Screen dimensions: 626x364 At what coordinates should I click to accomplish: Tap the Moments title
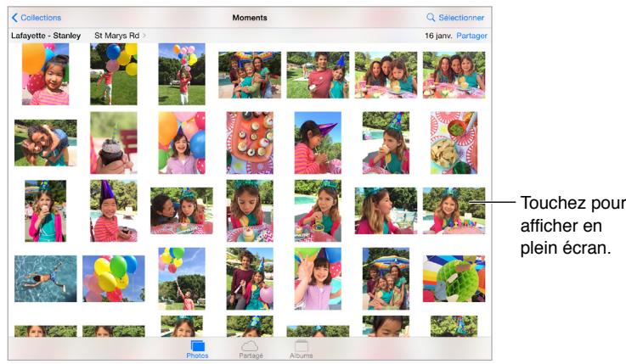(x=250, y=18)
